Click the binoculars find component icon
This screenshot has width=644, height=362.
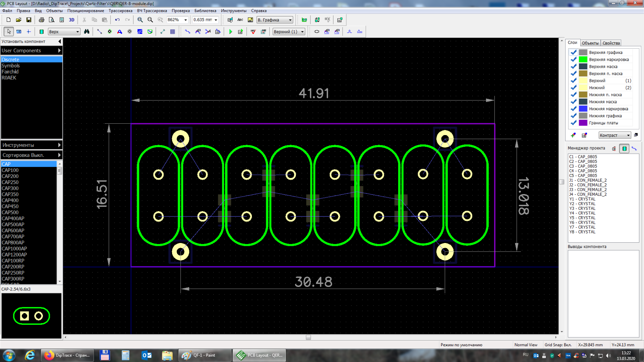[87, 32]
